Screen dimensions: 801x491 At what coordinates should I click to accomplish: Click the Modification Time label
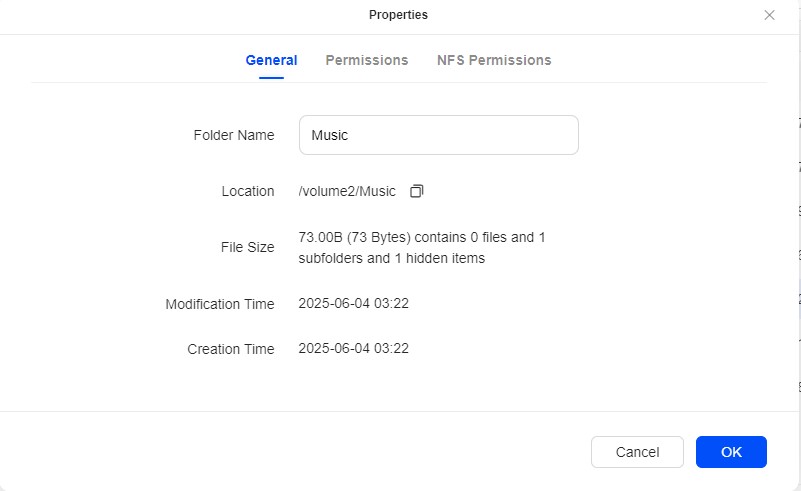(220, 304)
